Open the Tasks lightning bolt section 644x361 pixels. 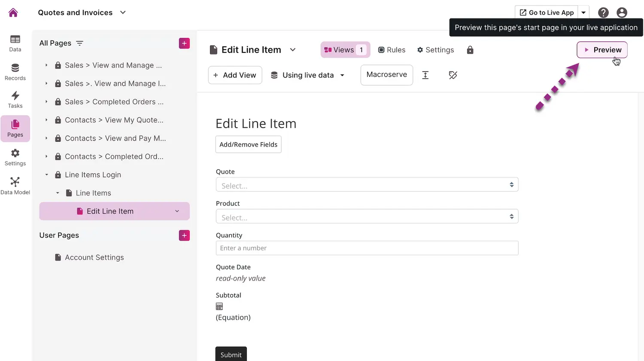[15, 100]
